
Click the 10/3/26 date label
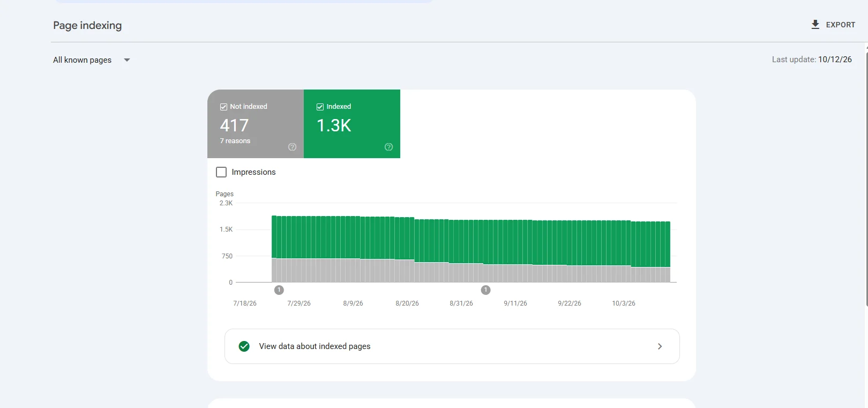(x=624, y=303)
